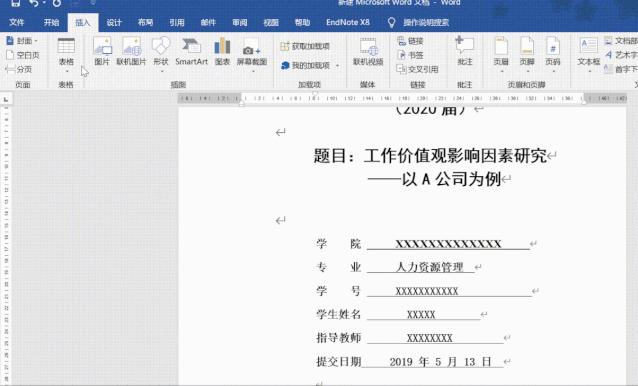Click the Redo icon in quick access
Screen dimensions: 638x386
point(57,3)
